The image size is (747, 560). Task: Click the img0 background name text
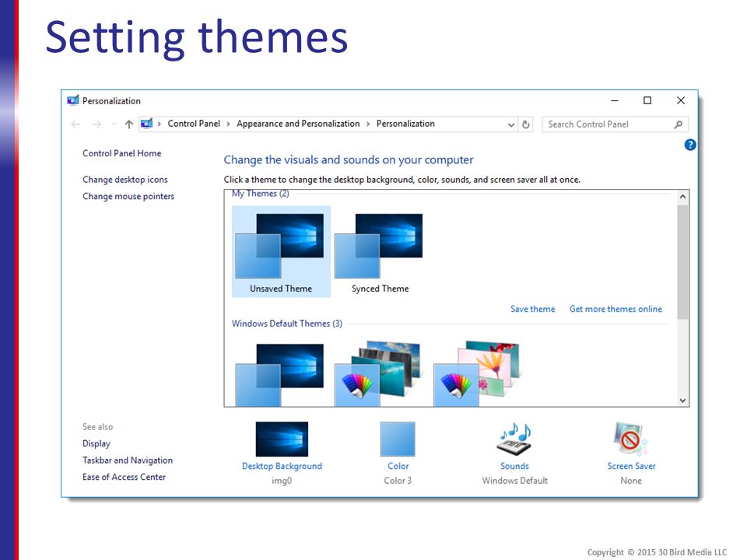(282, 481)
